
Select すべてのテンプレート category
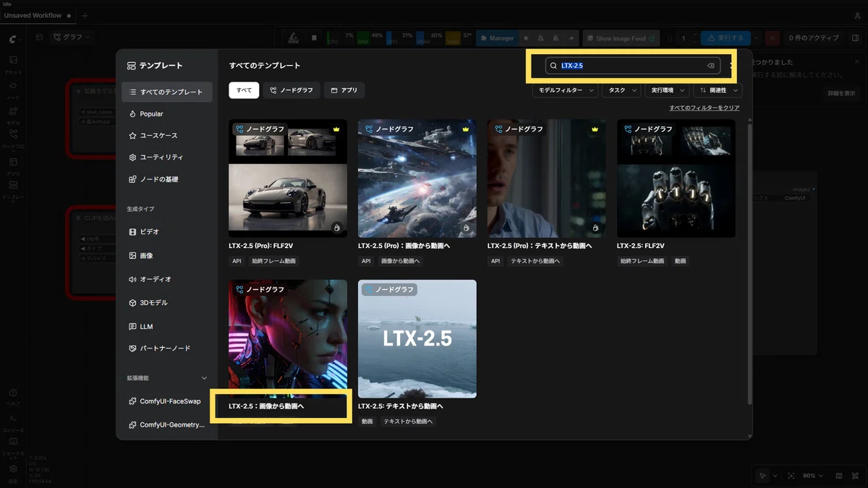point(167,92)
